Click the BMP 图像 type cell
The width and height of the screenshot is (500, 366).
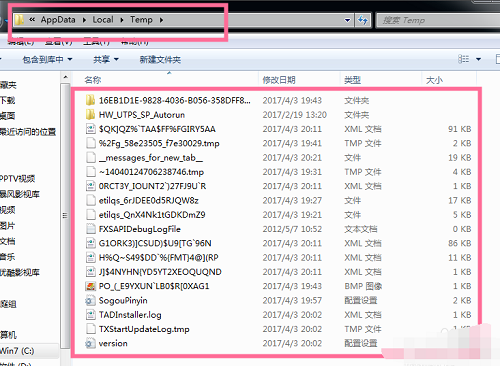pos(363,286)
